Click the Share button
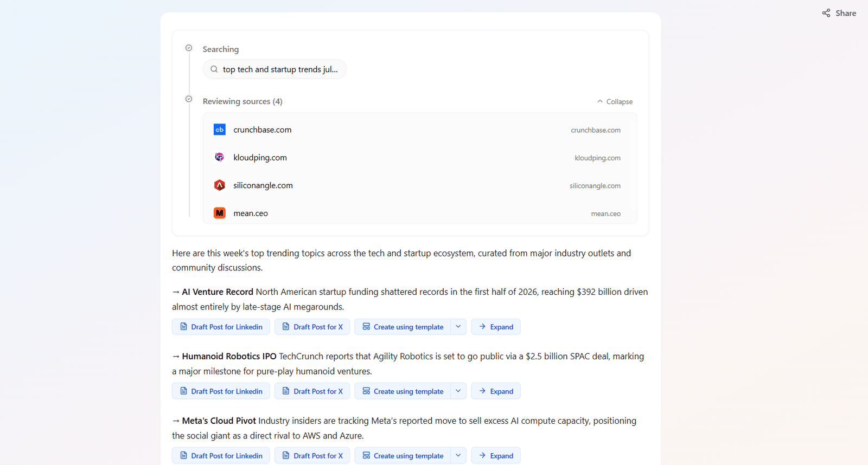The height and width of the screenshot is (465, 868). (x=839, y=13)
